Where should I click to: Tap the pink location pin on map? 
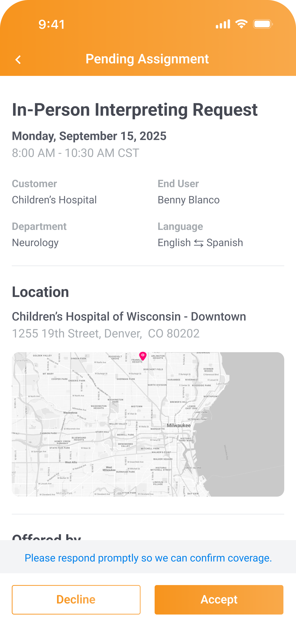click(143, 356)
